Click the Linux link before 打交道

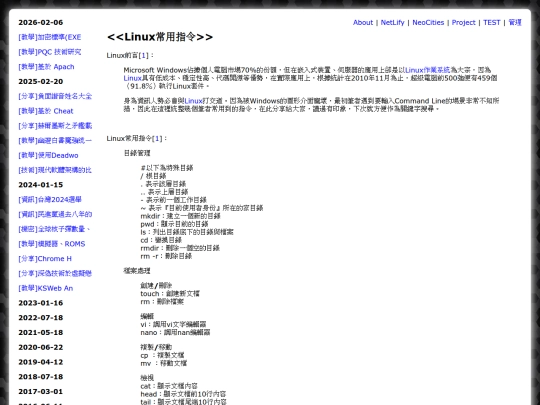pos(193,101)
